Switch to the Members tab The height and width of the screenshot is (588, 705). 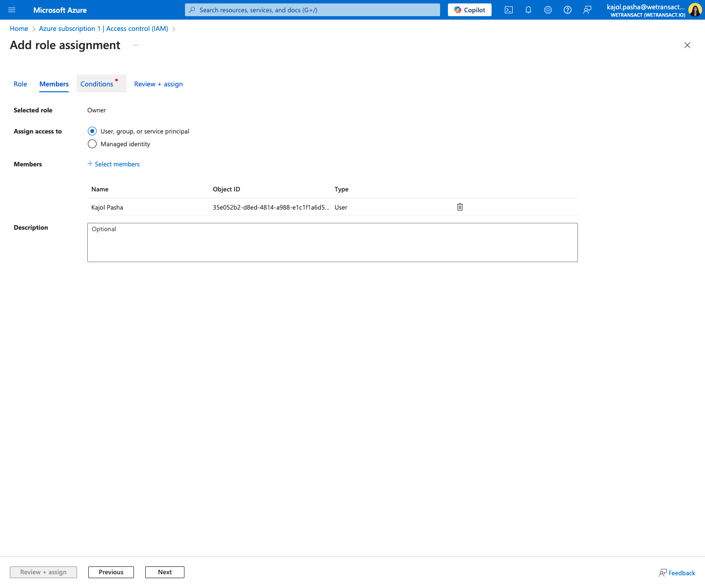point(54,84)
